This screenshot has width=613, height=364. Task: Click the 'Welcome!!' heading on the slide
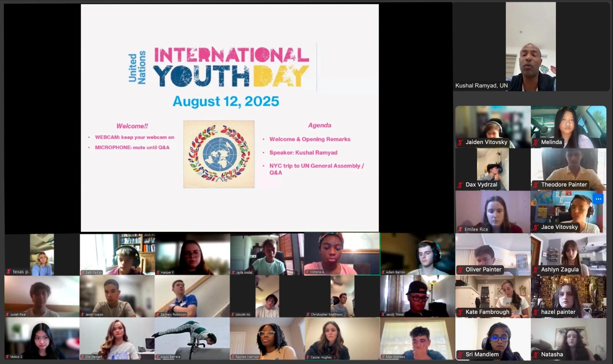(x=132, y=126)
